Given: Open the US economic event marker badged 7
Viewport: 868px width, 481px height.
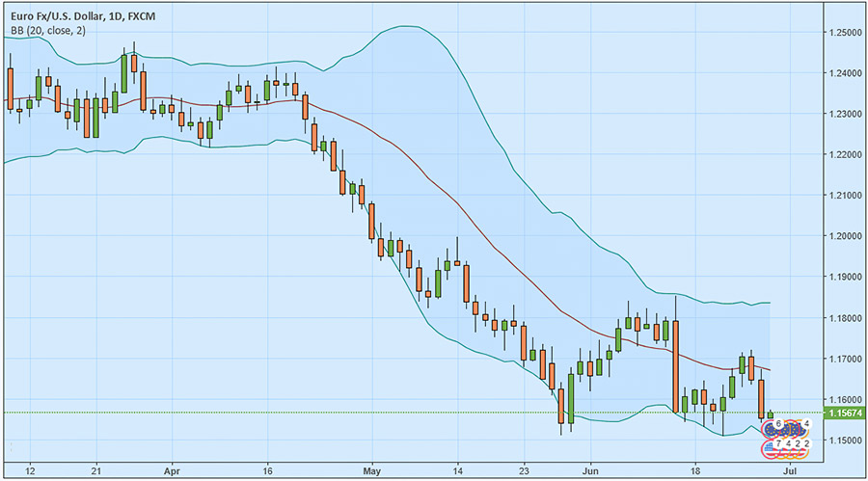Looking at the screenshot, I should coord(770,449).
